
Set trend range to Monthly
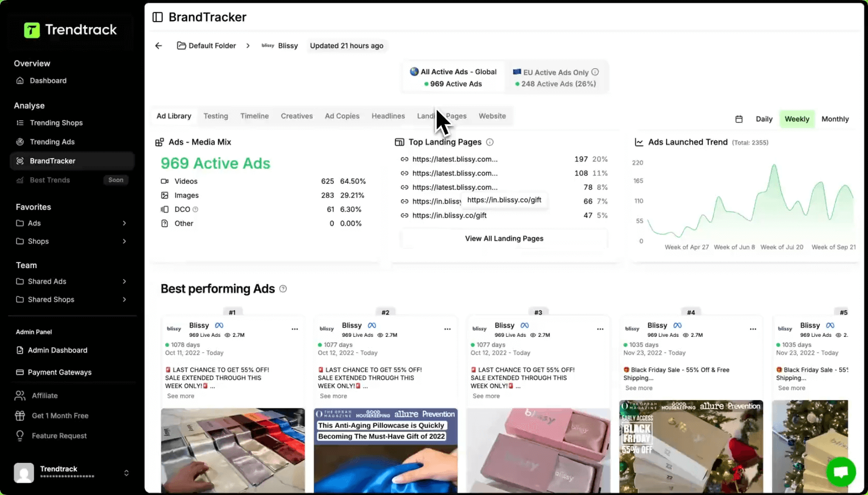(x=835, y=119)
